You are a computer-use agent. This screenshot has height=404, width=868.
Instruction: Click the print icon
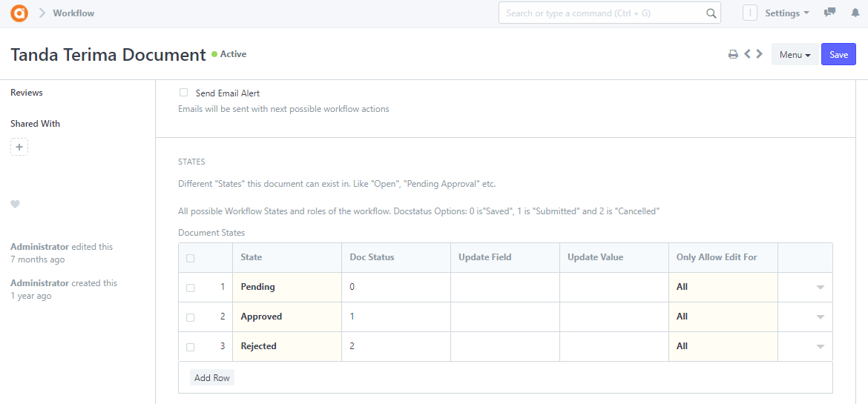733,54
